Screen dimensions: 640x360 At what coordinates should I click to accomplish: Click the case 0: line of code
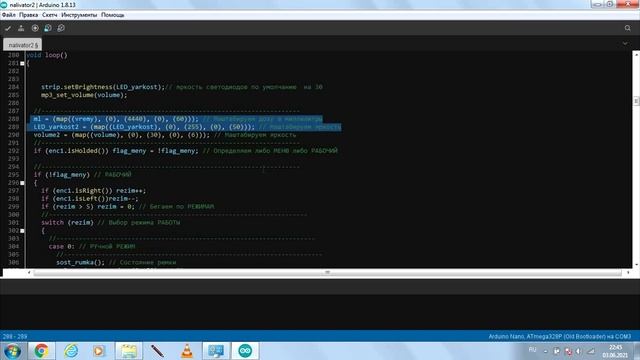pos(92,247)
